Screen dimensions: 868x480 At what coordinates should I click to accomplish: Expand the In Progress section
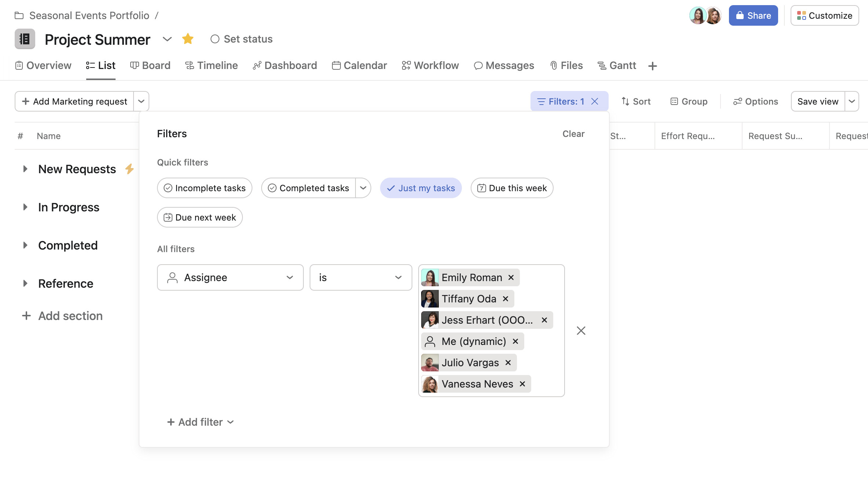(x=25, y=207)
